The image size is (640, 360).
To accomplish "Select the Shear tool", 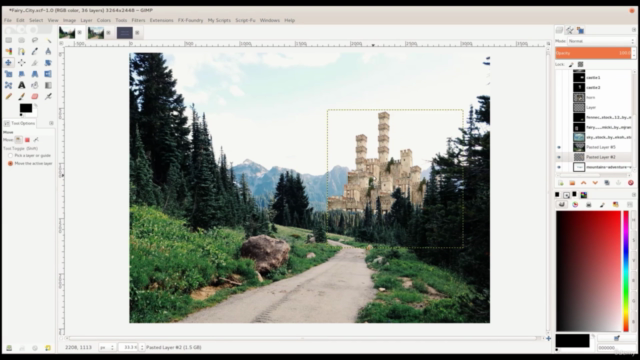I will click(22, 74).
